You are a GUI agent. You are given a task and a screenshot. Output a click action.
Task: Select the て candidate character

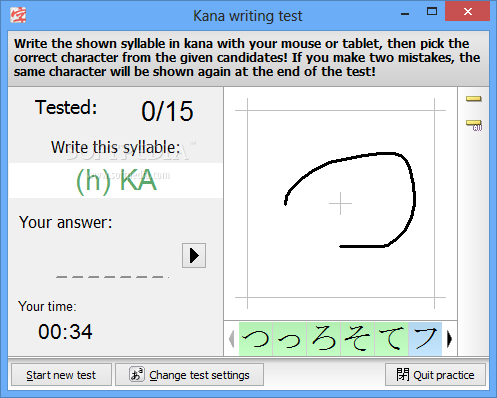(391, 339)
